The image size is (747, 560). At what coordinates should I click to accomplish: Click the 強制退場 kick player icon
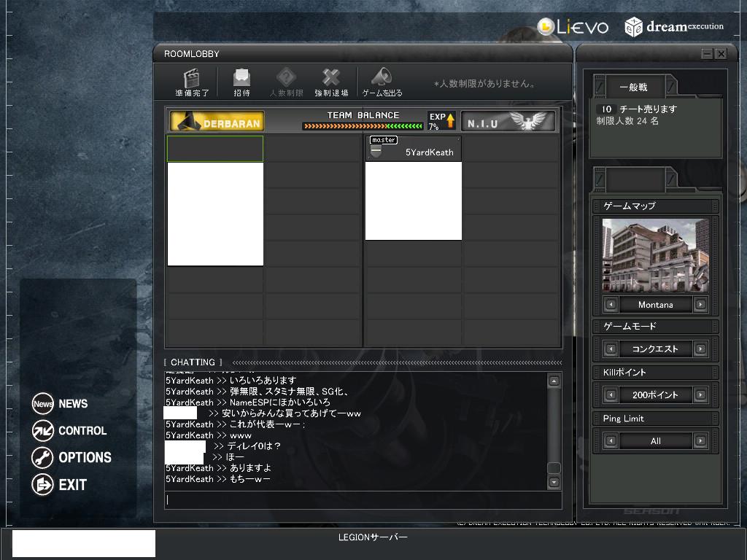coord(331,79)
